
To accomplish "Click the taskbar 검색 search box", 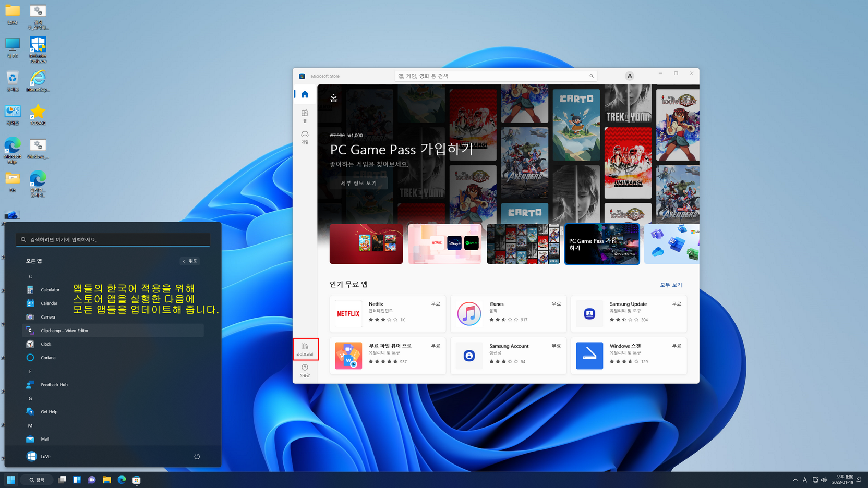I will [37, 480].
